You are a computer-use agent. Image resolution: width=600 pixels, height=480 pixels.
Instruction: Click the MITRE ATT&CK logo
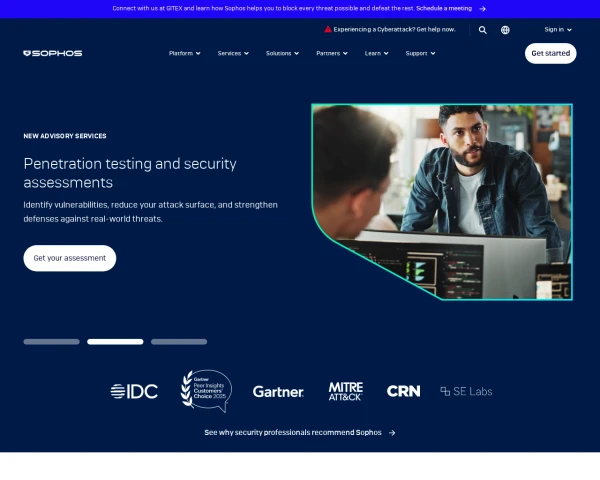pos(345,391)
